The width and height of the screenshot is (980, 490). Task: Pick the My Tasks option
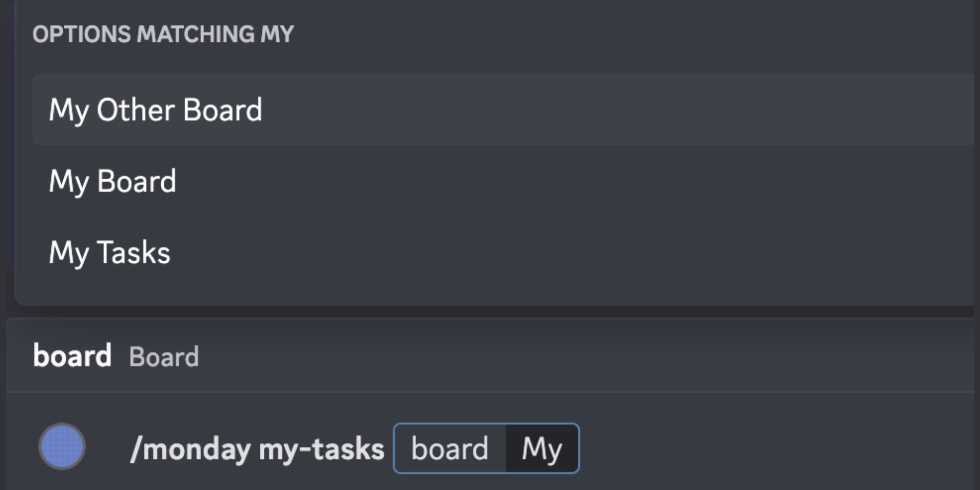[x=109, y=253]
